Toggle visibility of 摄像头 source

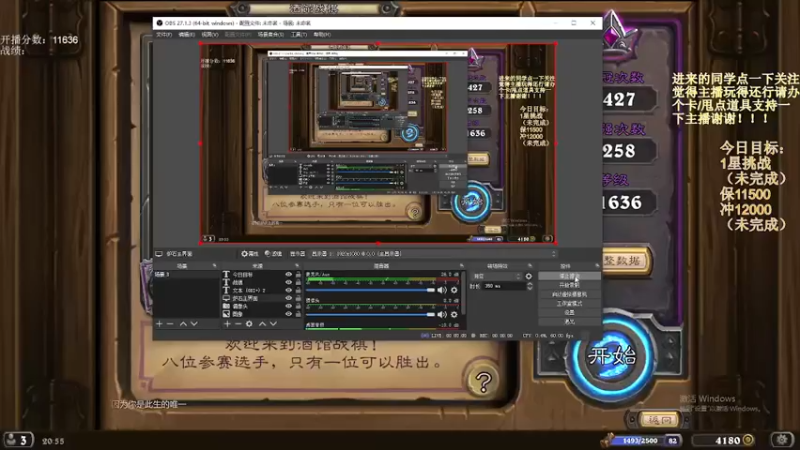(x=288, y=306)
